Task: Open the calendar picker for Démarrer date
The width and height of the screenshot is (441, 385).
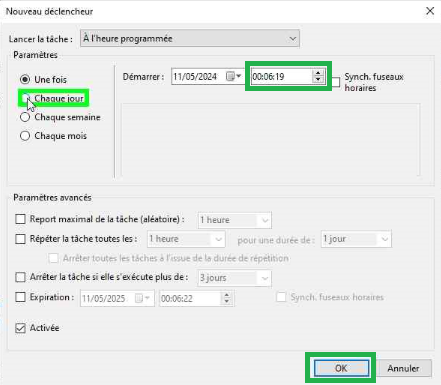Action: (233, 76)
